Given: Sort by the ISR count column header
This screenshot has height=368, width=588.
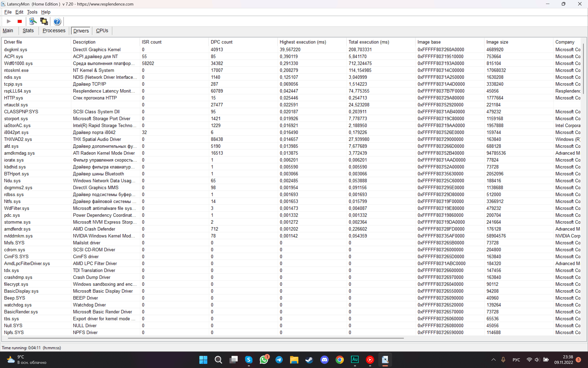Looking at the screenshot, I should [x=174, y=42].
